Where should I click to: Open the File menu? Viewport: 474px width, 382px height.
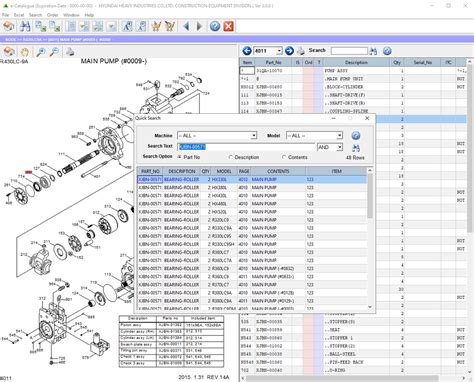click(x=5, y=15)
